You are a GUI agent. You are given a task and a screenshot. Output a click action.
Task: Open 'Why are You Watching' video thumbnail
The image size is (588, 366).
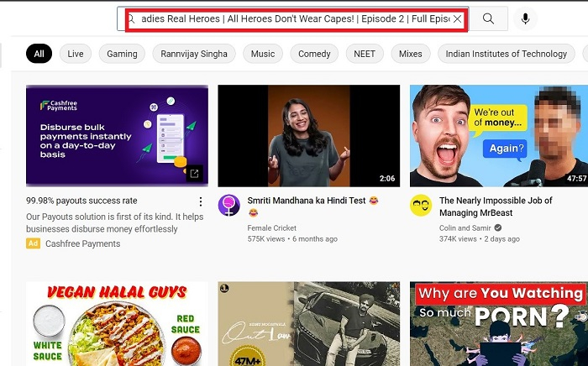499,324
